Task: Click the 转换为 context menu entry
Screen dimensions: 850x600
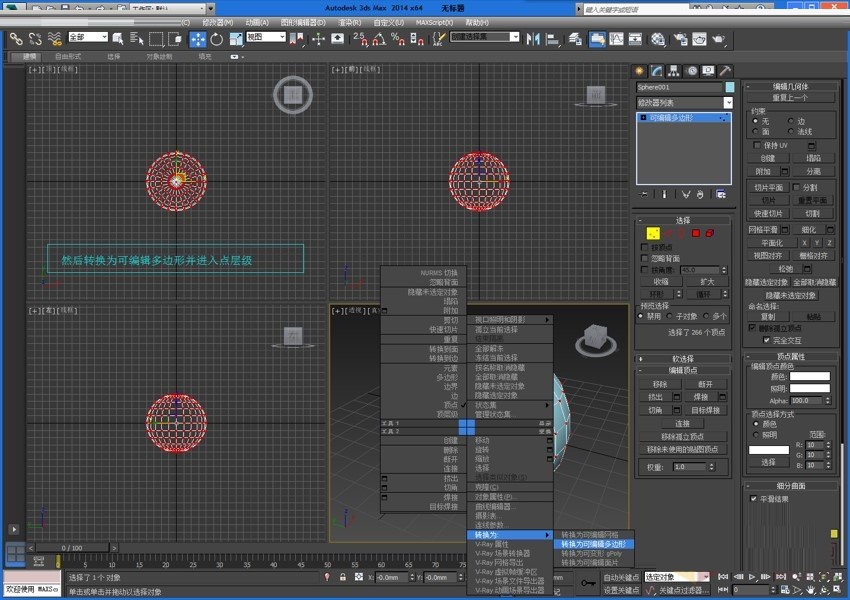Action: tap(510, 535)
